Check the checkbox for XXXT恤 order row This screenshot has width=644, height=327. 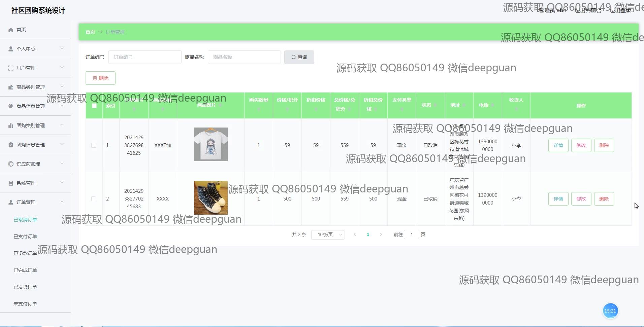[x=94, y=145]
